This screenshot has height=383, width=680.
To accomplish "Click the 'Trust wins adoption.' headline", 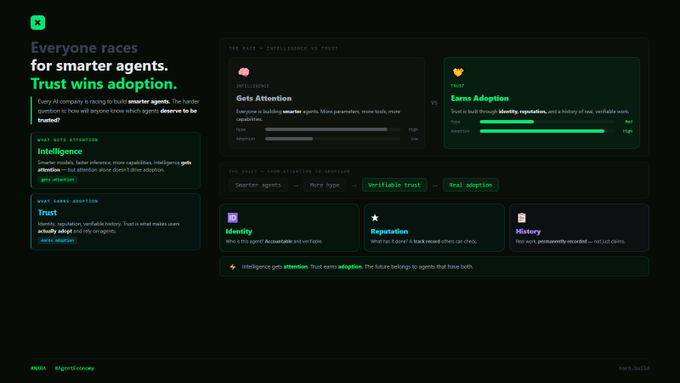I will click(104, 84).
